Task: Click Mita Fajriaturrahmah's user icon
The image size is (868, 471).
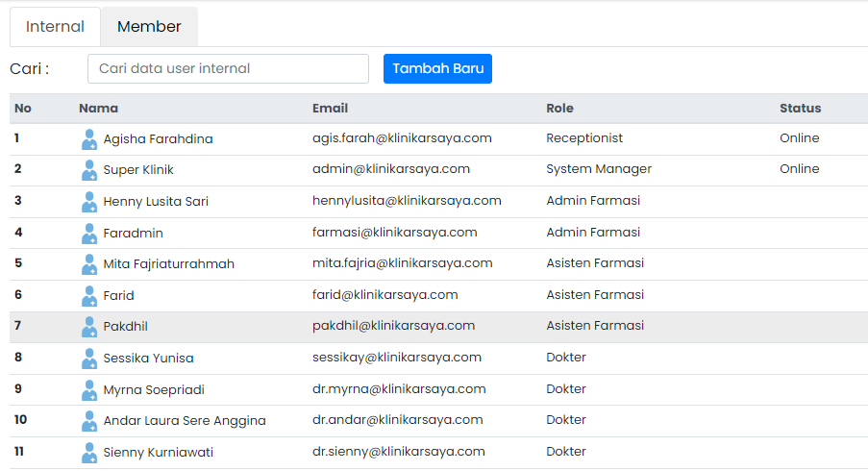Action: pyautogui.click(x=89, y=264)
